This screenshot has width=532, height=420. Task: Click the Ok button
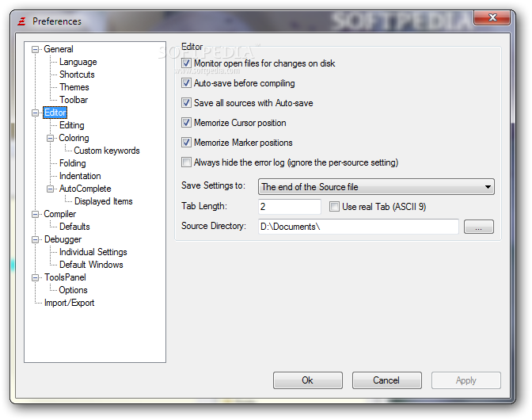pos(308,380)
